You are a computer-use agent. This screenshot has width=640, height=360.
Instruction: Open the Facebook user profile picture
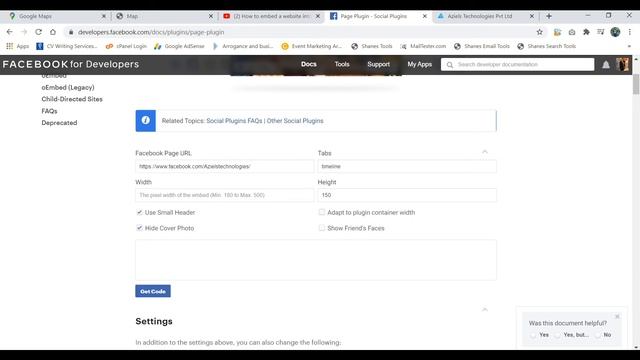coord(622,64)
